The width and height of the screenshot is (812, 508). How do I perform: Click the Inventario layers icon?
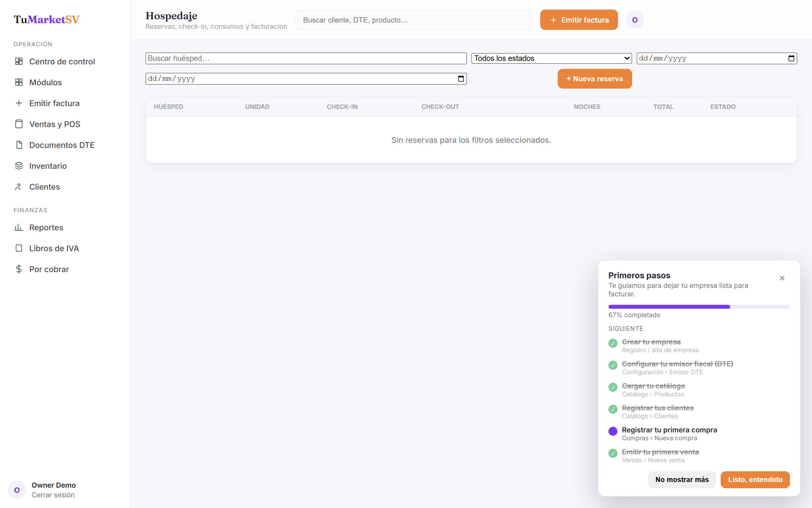click(19, 166)
